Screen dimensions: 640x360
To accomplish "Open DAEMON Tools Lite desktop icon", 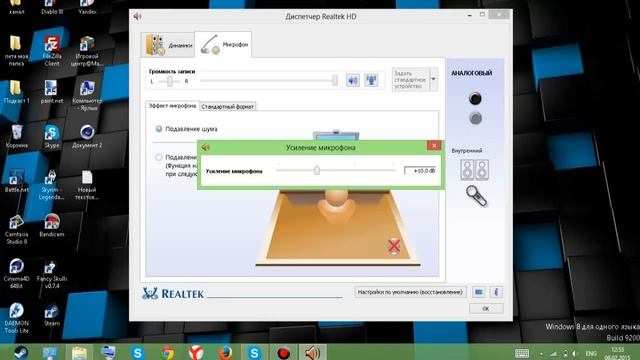I will point(16,318).
